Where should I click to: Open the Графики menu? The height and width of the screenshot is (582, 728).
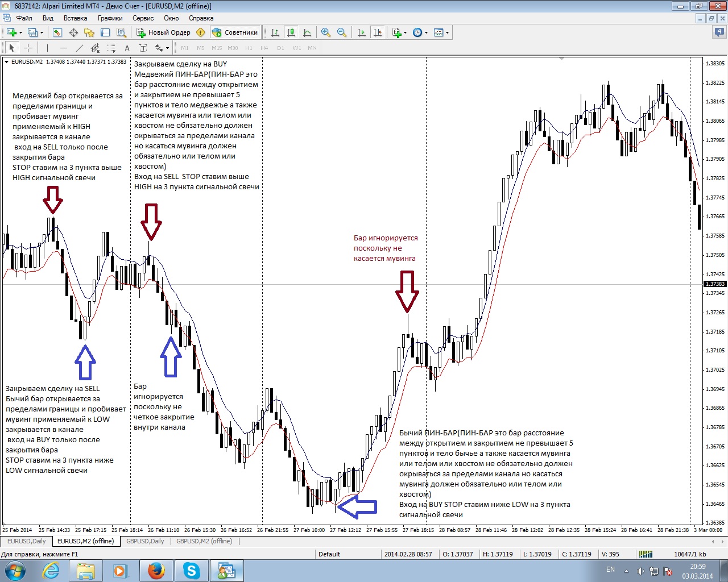point(110,18)
